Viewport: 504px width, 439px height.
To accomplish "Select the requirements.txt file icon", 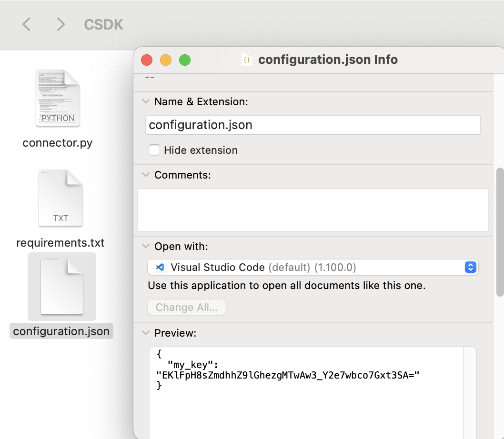I will pos(61,198).
